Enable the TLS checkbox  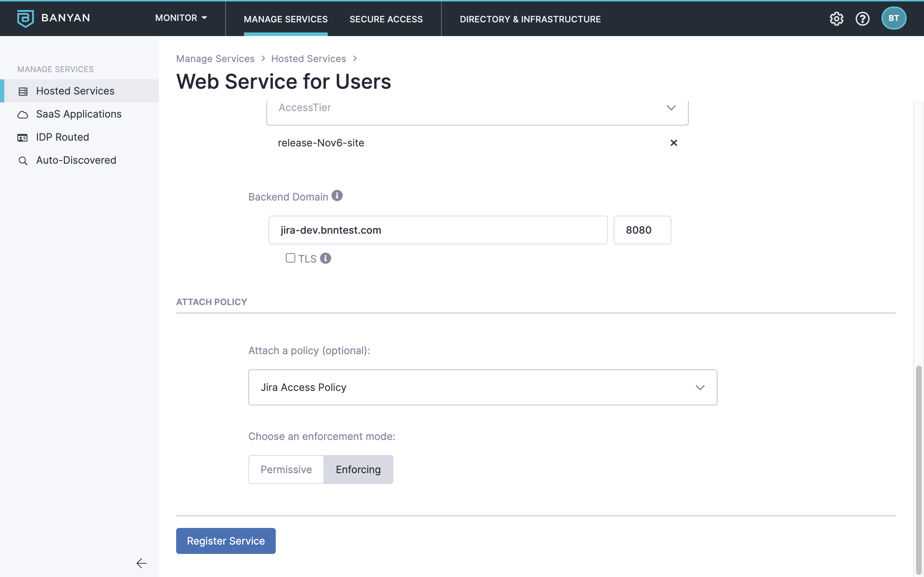coord(291,258)
